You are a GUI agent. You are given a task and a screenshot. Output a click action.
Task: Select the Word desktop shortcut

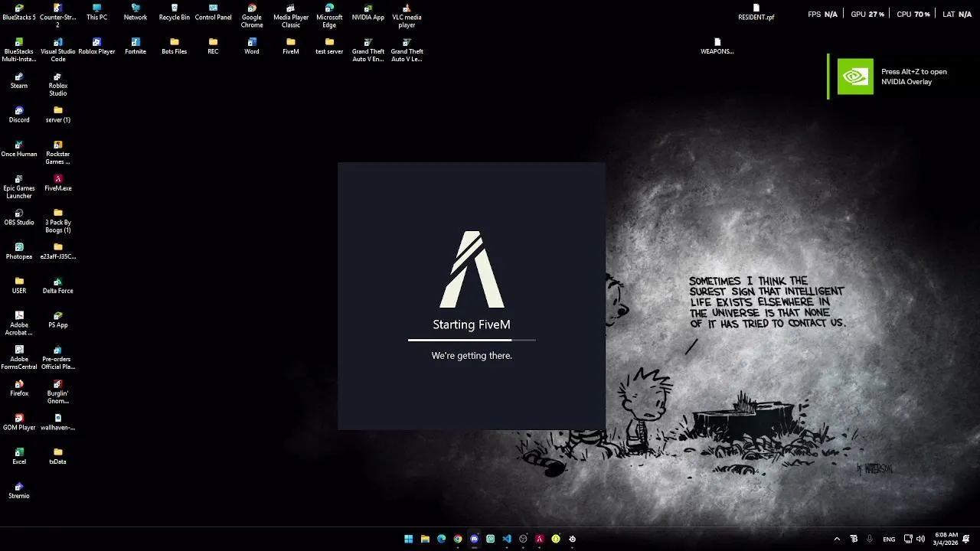252,47
